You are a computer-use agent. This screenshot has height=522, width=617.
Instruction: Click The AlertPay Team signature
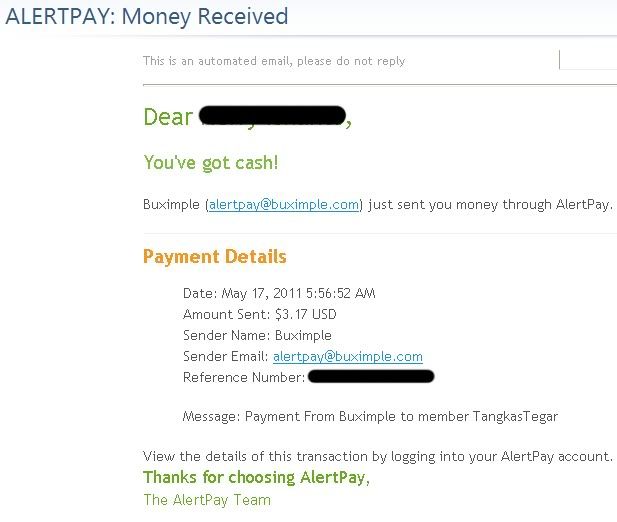(207, 500)
